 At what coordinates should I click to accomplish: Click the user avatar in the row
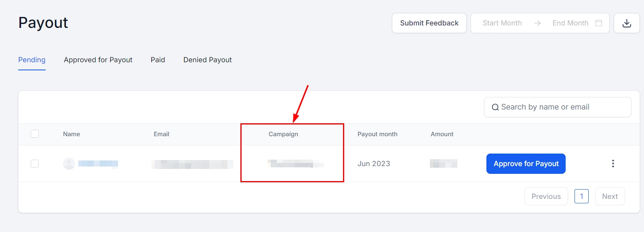point(69,164)
